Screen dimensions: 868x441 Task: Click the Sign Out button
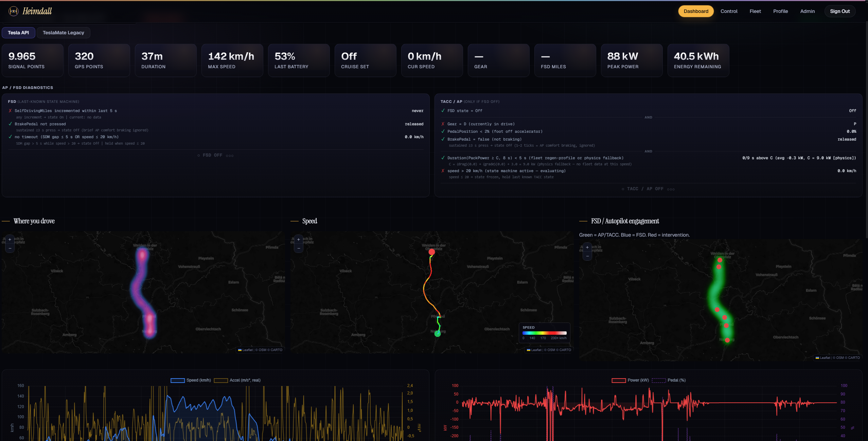tap(840, 11)
